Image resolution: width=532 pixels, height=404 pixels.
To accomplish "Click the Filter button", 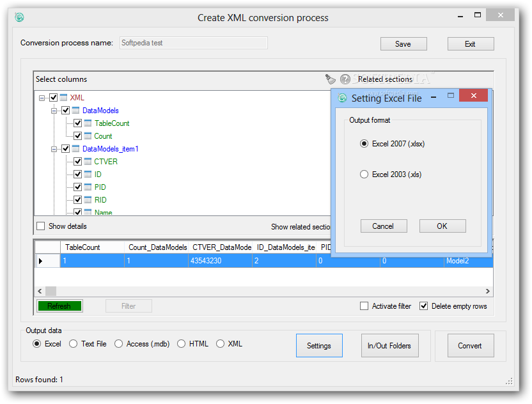I will coord(129,306).
